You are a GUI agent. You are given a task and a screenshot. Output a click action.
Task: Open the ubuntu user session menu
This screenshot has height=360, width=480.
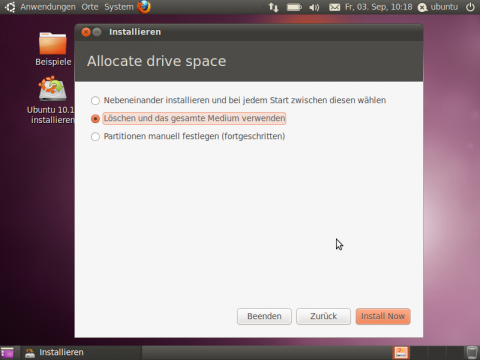point(438,7)
